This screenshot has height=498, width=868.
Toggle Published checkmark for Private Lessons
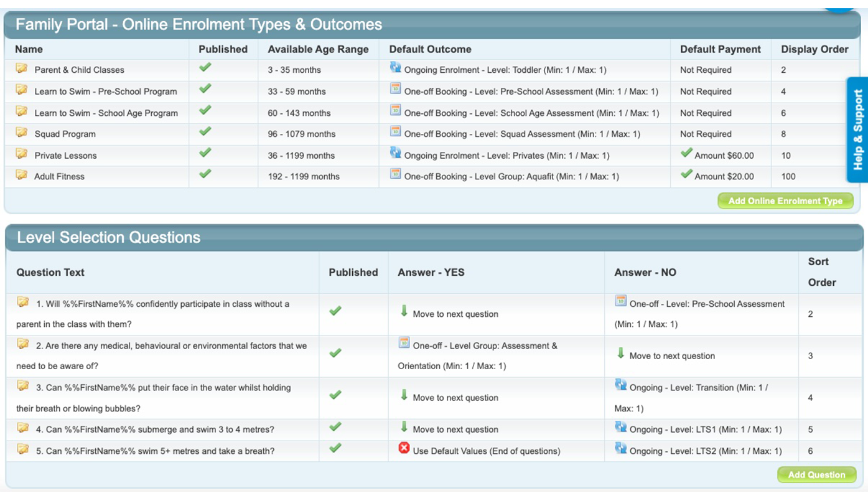pyautogui.click(x=205, y=153)
